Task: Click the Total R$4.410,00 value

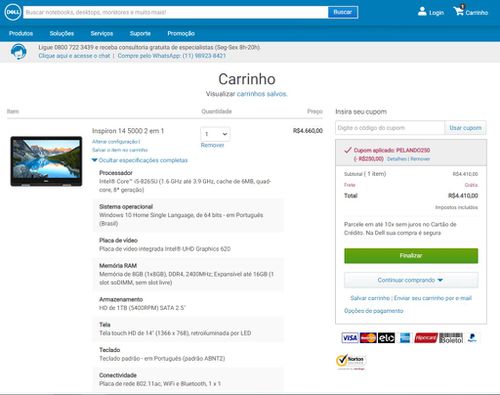Action: 463,196
